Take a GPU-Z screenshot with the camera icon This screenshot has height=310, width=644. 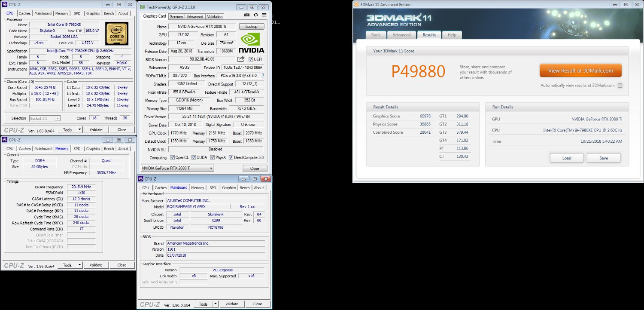pos(247,15)
